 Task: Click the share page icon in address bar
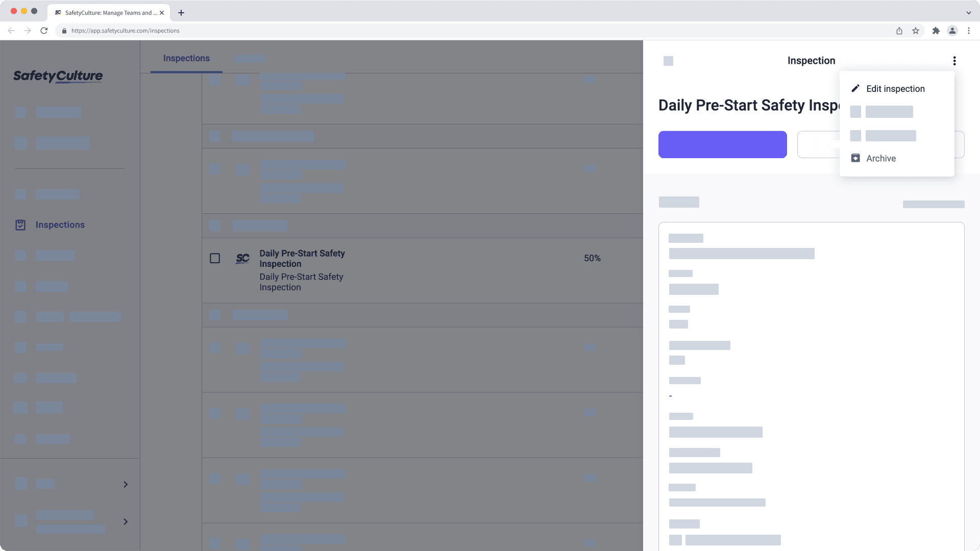[x=899, y=31]
